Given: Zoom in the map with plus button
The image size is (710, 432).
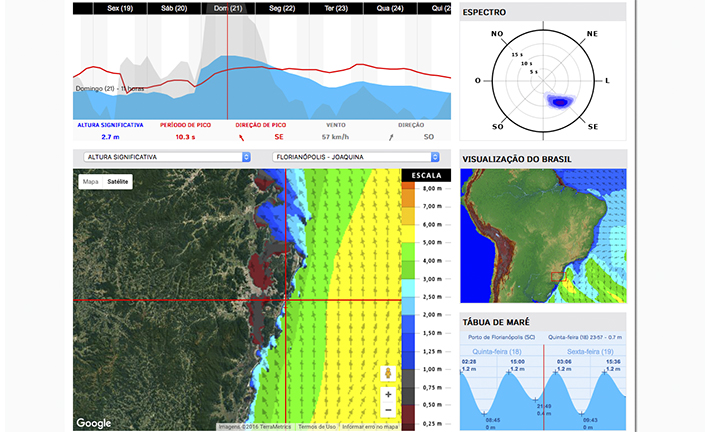Looking at the screenshot, I should (388, 394).
